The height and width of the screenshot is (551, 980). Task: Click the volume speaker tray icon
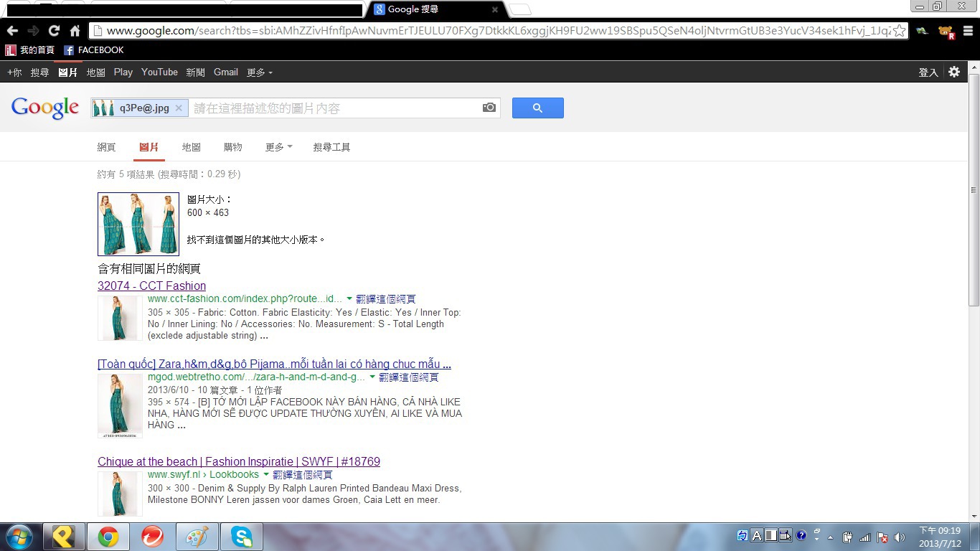click(x=900, y=537)
